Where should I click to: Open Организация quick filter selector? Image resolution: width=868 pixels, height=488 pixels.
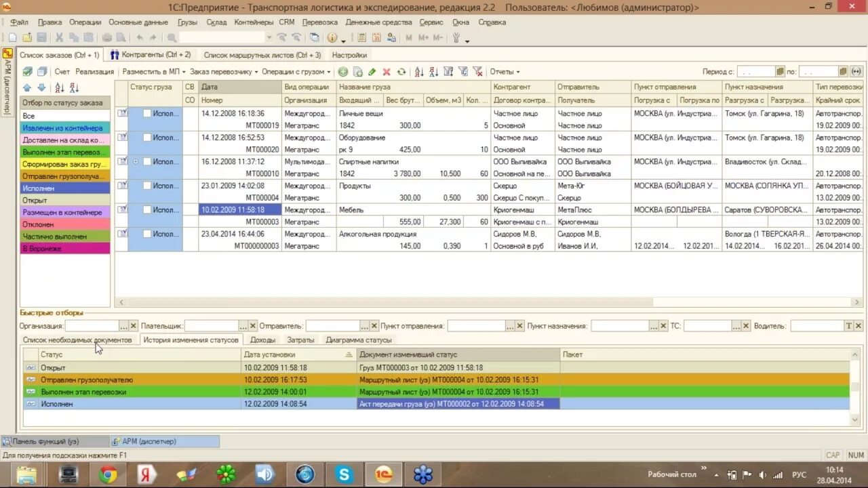point(123,326)
